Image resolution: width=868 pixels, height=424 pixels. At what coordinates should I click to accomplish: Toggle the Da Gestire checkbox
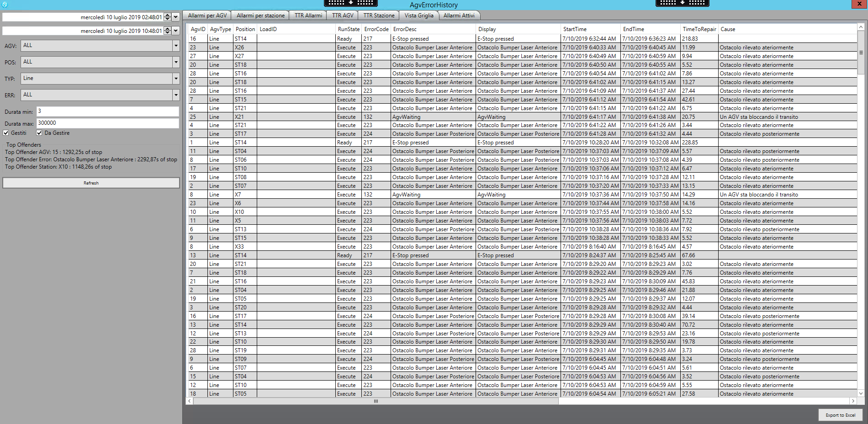coord(39,133)
